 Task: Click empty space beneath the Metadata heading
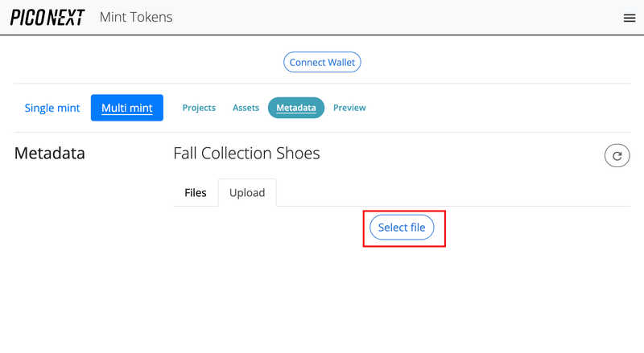80,241
